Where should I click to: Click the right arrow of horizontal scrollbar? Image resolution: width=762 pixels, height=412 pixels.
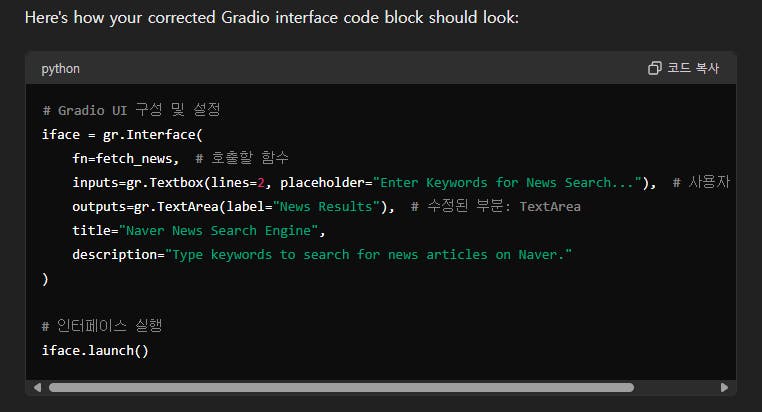[724, 387]
